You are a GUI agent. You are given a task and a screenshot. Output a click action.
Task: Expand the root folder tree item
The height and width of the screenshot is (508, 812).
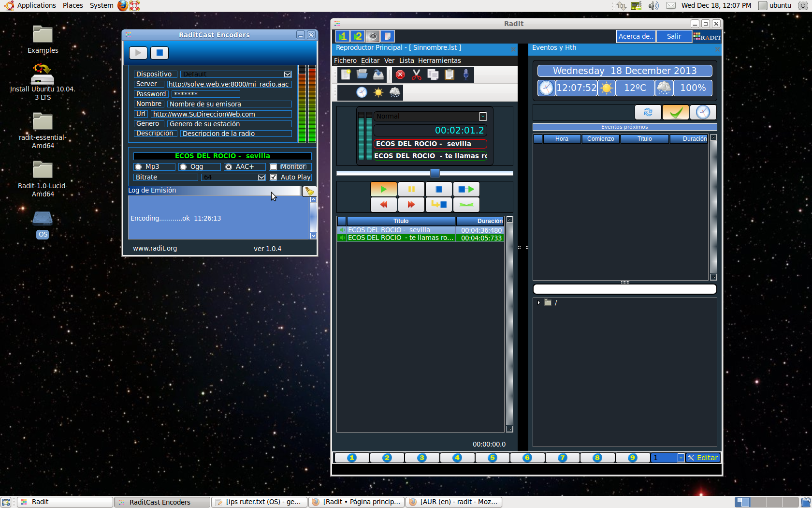coord(538,302)
